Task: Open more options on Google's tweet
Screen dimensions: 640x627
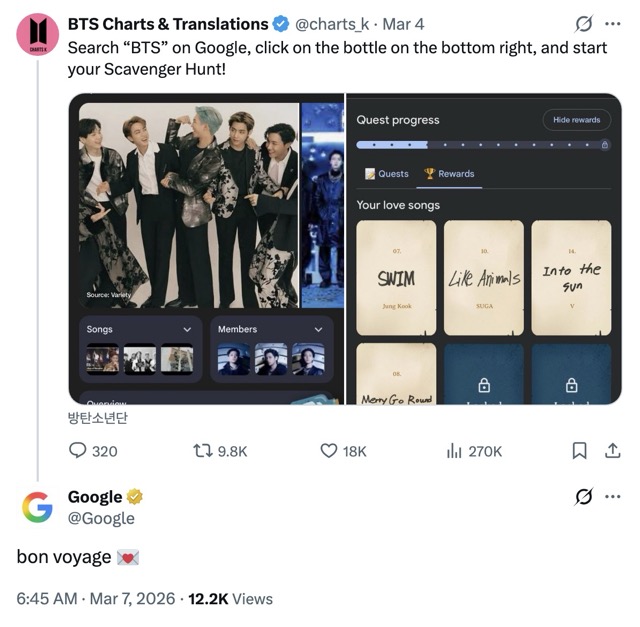Action: (x=613, y=497)
